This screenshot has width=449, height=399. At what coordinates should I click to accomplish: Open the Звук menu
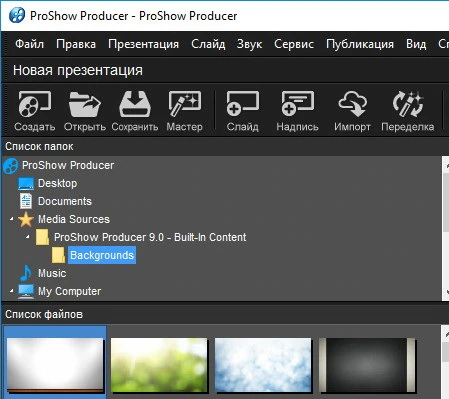(249, 44)
